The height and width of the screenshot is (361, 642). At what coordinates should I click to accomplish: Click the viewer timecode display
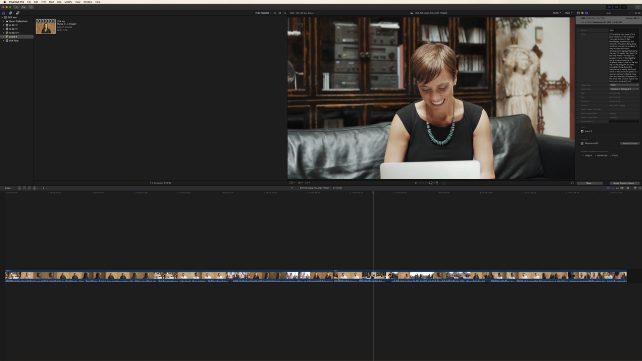tap(428, 183)
